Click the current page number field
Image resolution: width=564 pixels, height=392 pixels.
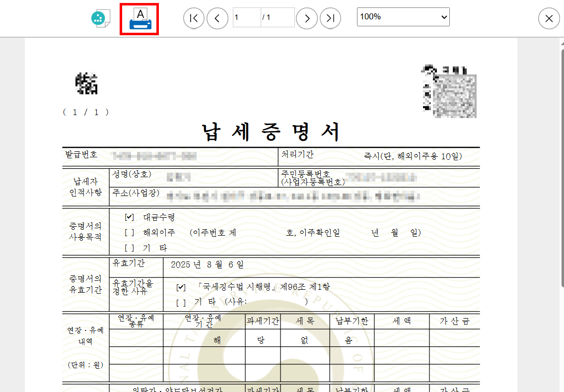(x=247, y=17)
